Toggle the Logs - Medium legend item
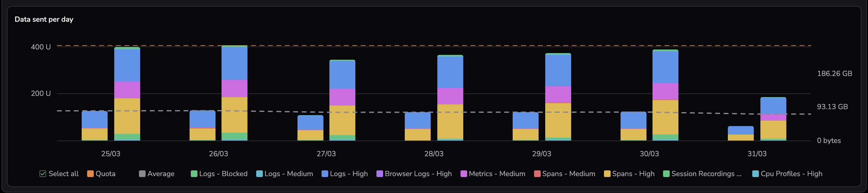 tap(259, 174)
